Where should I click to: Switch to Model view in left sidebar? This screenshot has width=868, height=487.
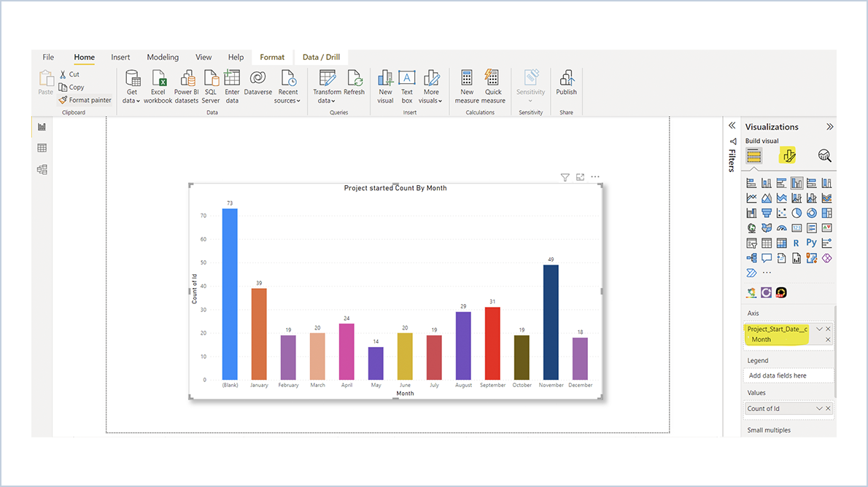(42, 169)
